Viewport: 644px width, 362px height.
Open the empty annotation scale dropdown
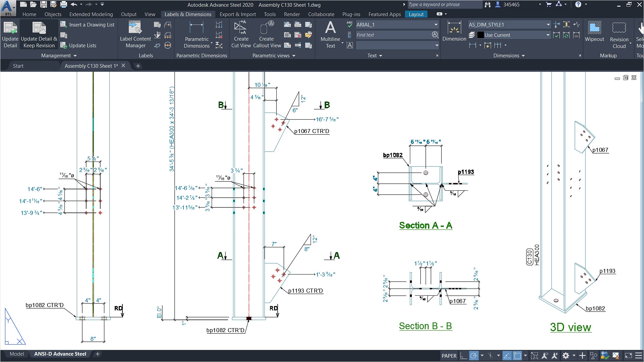point(397,45)
